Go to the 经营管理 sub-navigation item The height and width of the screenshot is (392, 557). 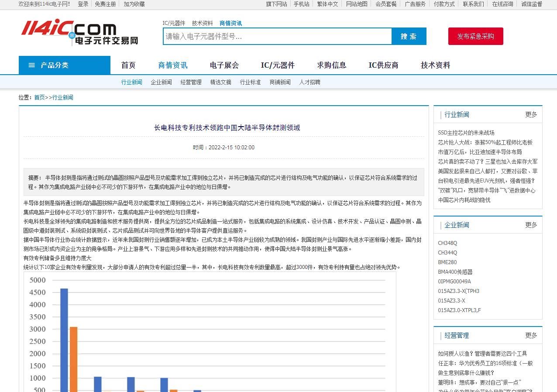click(x=191, y=82)
